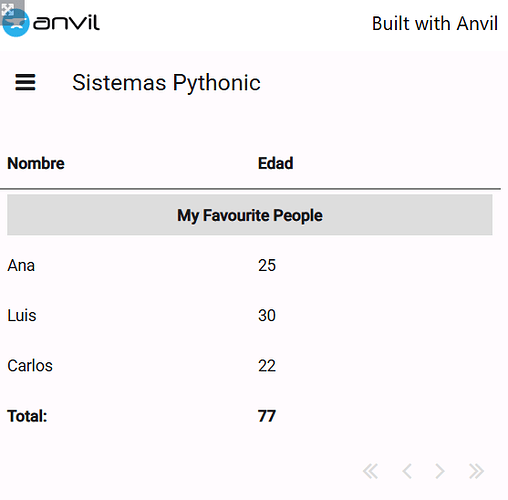This screenshot has height=500, width=508.
Task: Go to previous table page
Action: (x=407, y=471)
